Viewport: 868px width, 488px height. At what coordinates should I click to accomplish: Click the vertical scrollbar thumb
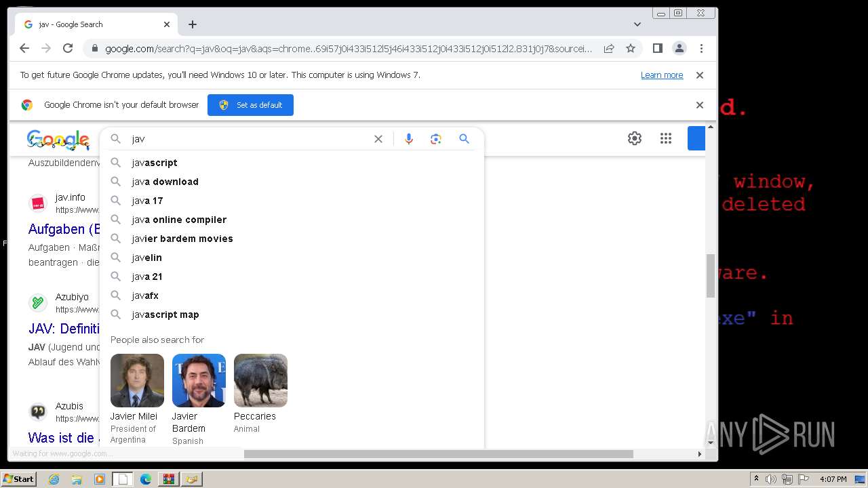[711, 276]
